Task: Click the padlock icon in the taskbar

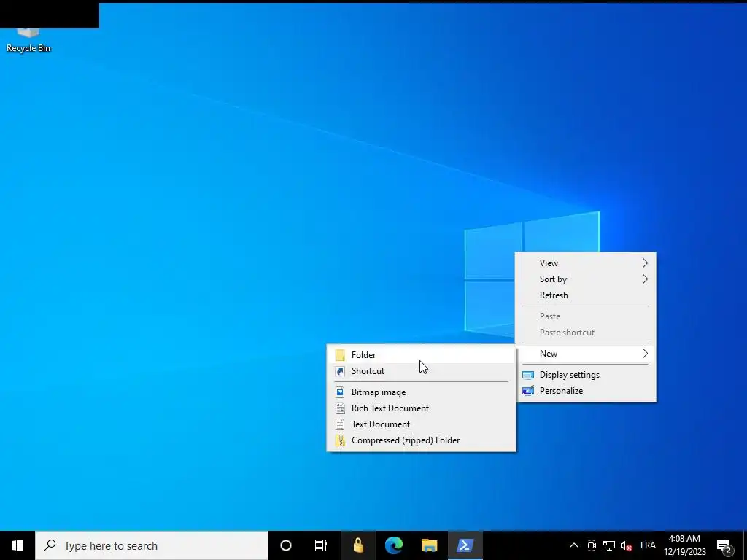Action: (x=358, y=545)
